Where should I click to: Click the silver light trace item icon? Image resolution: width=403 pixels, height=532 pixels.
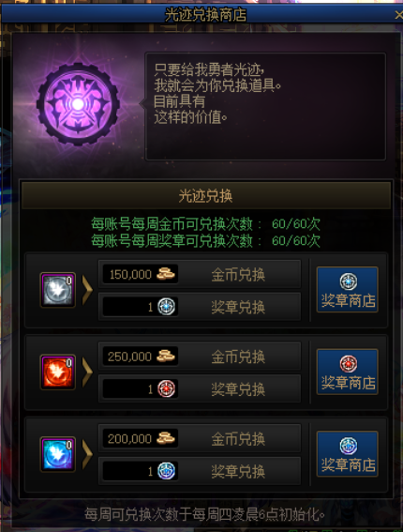[57, 290]
